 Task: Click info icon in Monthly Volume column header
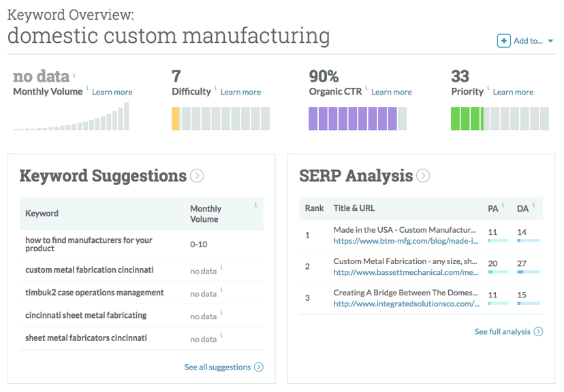(x=255, y=205)
